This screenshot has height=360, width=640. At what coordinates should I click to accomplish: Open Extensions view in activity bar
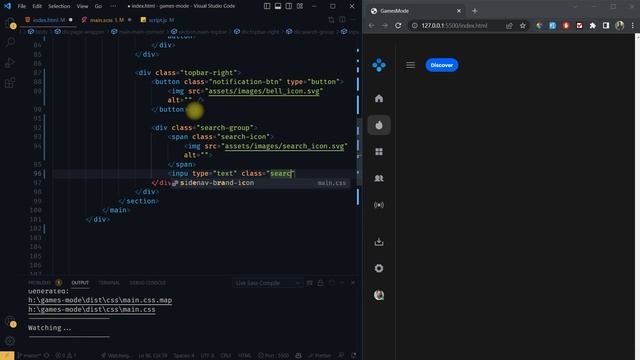coord(10,83)
